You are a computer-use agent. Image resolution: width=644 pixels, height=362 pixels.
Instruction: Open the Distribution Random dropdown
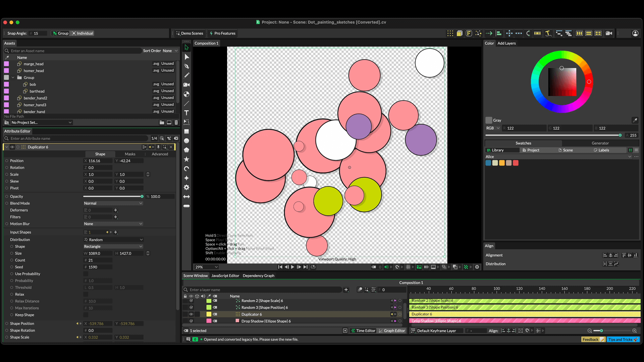pos(113,240)
